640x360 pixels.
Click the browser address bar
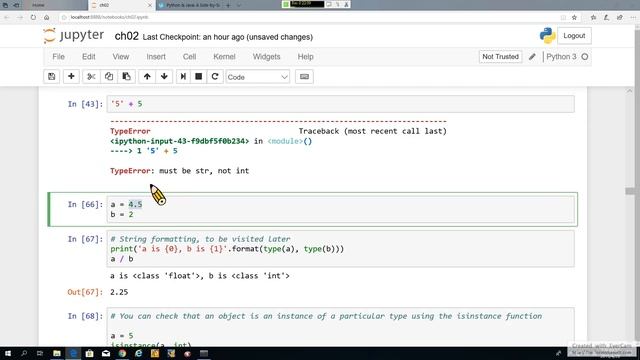click(310, 17)
